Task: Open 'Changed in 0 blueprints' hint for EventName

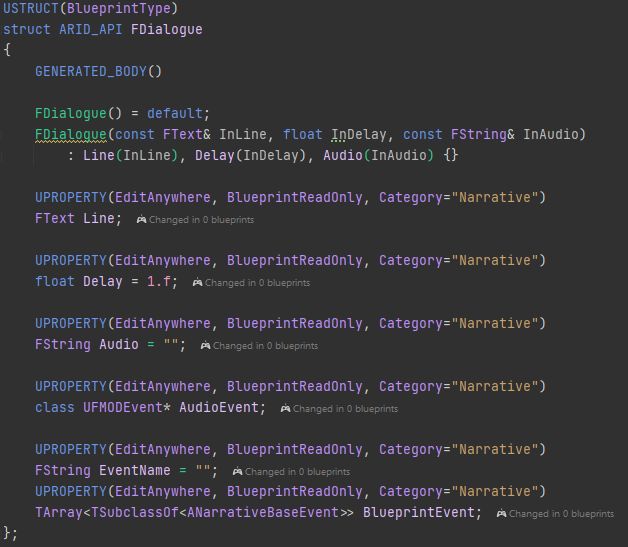Action: click(x=298, y=472)
